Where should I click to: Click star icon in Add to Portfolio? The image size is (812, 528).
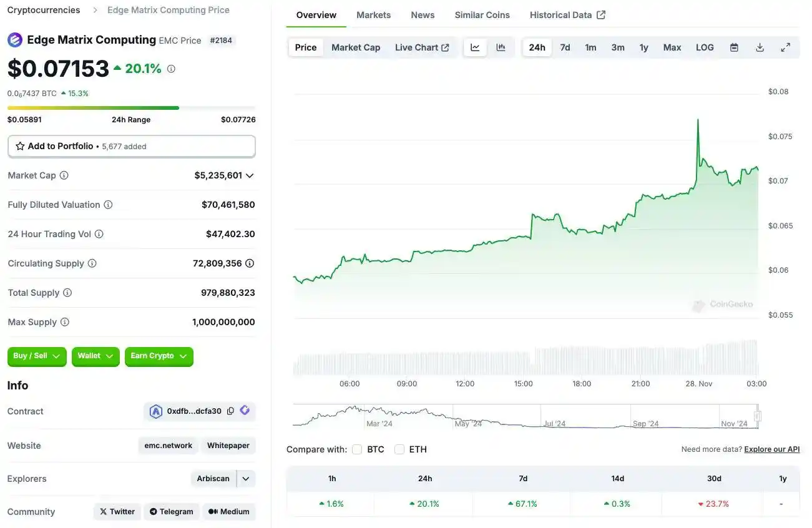click(21, 146)
